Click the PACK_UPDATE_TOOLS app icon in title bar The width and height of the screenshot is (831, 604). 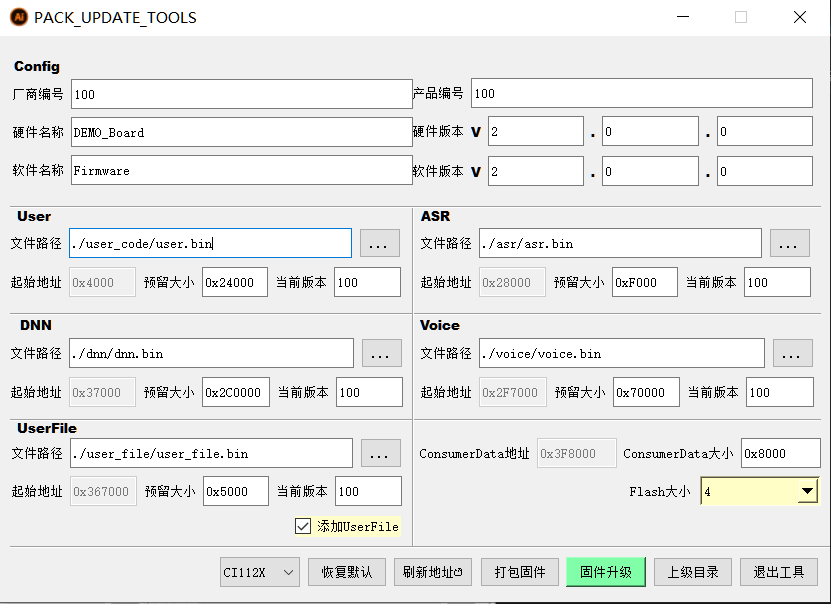point(19,17)
